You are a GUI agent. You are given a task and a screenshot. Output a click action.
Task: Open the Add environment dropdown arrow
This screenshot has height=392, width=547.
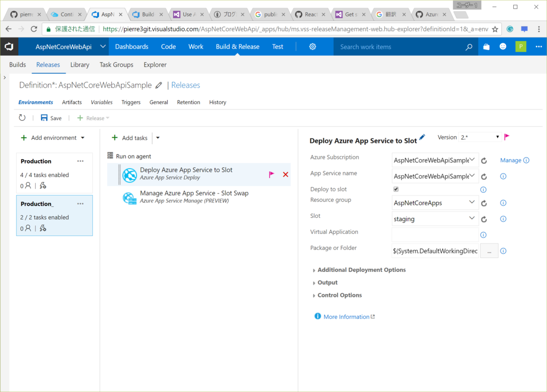[x=83, y=138]
